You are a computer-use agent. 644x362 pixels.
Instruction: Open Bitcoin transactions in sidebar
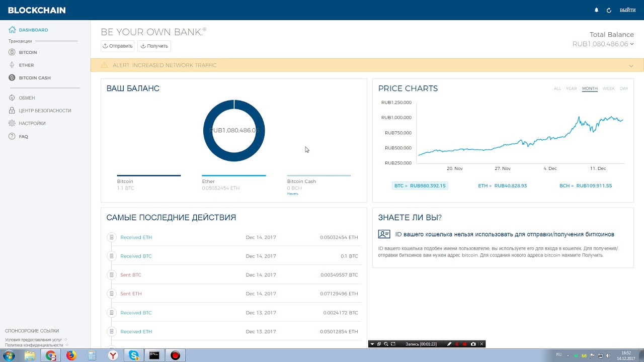pyautogui.click(x=28, y=52)
